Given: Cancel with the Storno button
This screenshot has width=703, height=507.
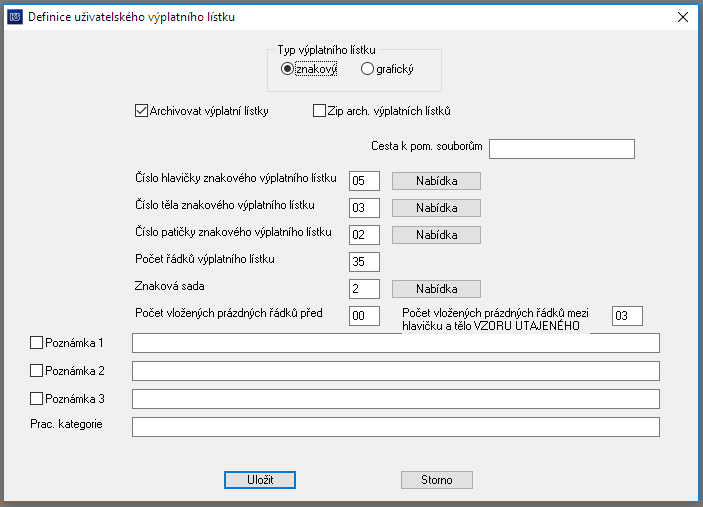Looking at the screenshot, I should coord(437,480).
